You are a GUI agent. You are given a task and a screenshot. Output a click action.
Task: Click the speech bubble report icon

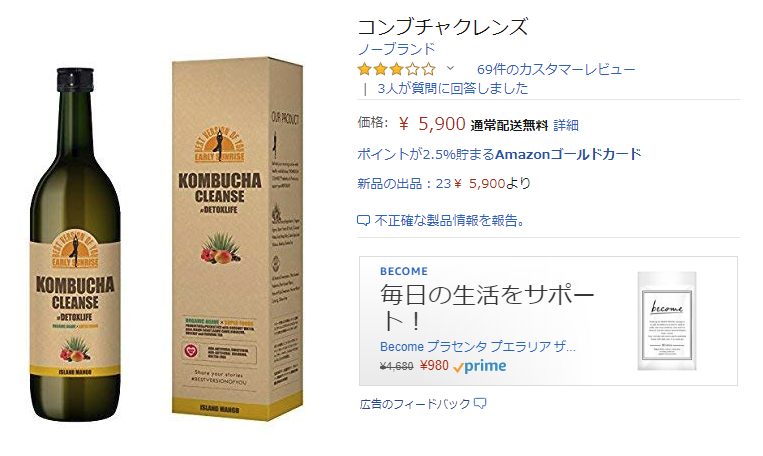pos(363,221)
